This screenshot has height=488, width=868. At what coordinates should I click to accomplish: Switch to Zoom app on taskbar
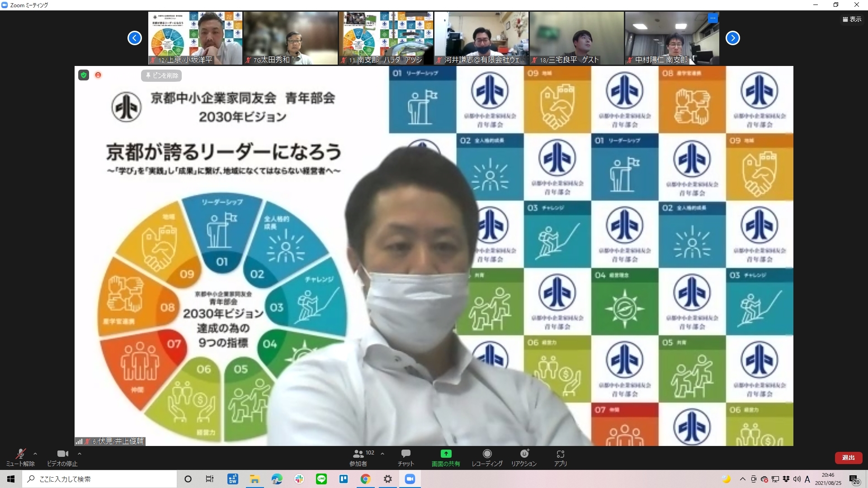click(410, 479)
